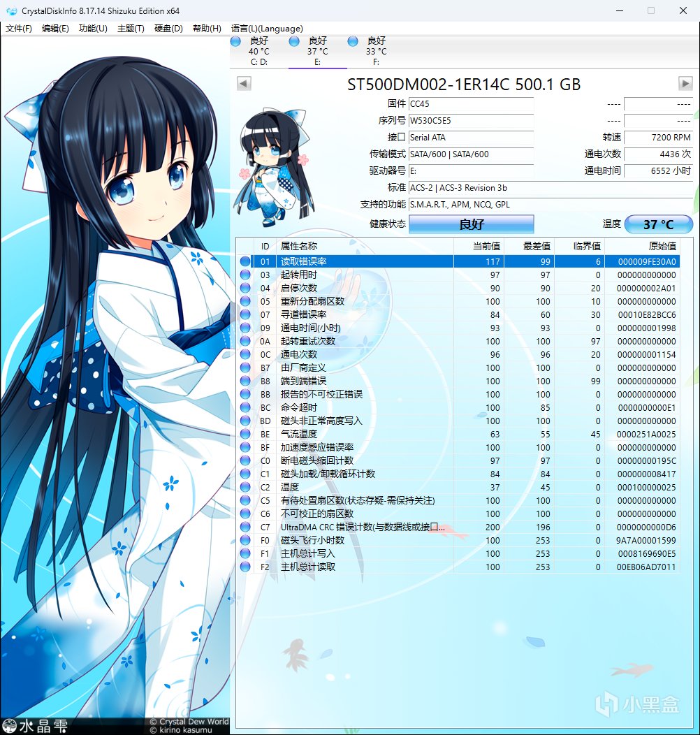Click status orb of row C7 UltraDMA CRC

[245, 527]
